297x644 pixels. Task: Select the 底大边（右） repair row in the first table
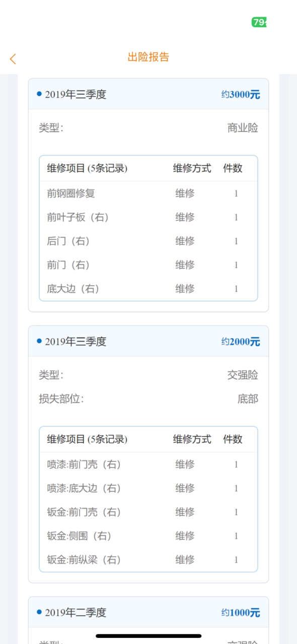pos(148,289)
